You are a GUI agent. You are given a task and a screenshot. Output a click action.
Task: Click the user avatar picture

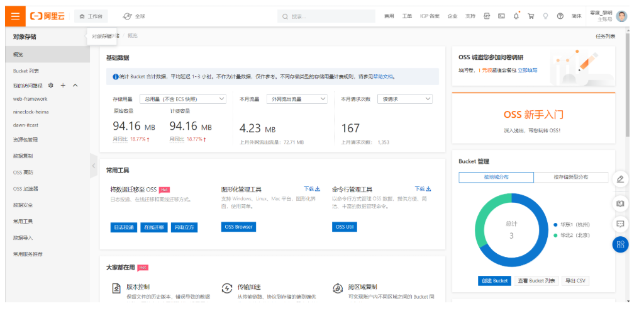click(621, 16)
